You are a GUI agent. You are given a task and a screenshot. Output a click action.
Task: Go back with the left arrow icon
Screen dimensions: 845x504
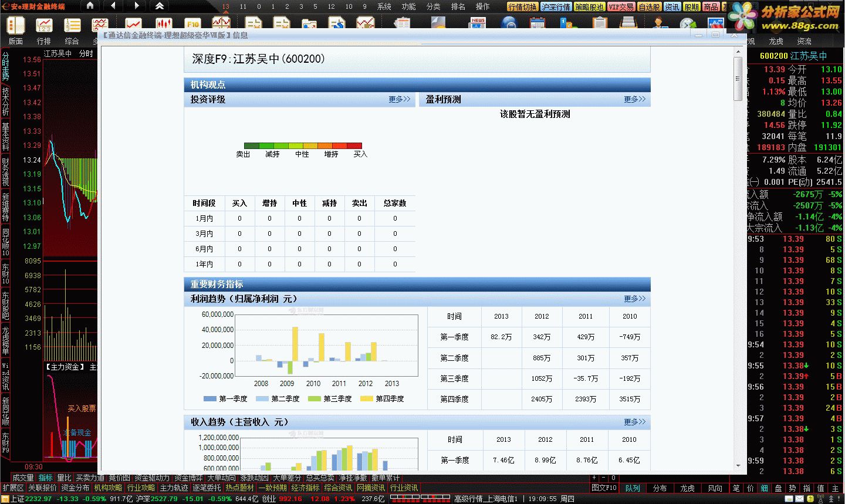click(x=113, y=6)
